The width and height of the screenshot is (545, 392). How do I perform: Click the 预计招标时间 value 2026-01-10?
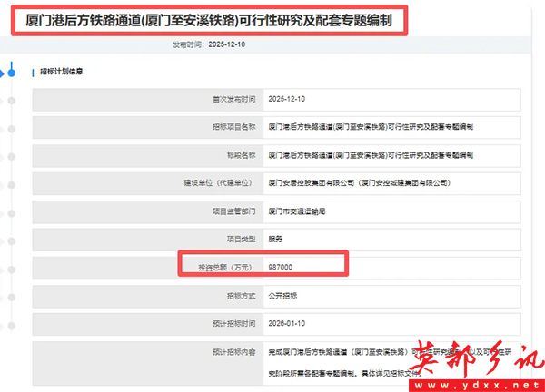point(289,323)
